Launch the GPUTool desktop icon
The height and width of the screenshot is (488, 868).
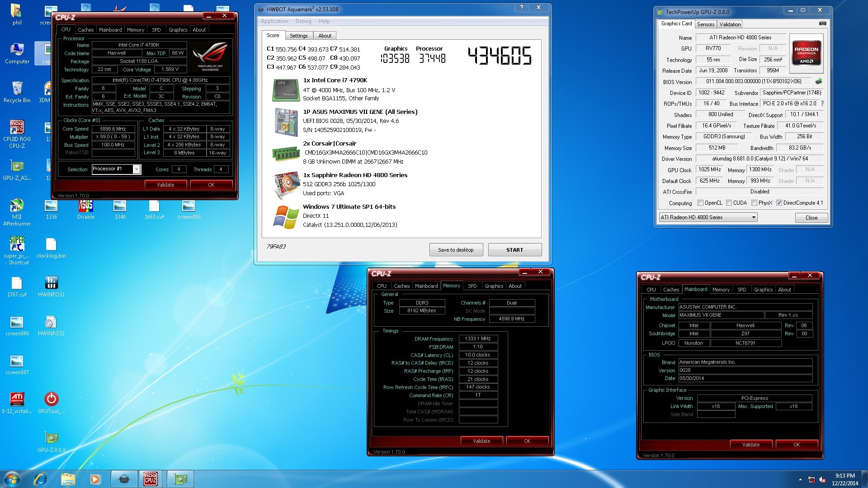tap(51, 403)
